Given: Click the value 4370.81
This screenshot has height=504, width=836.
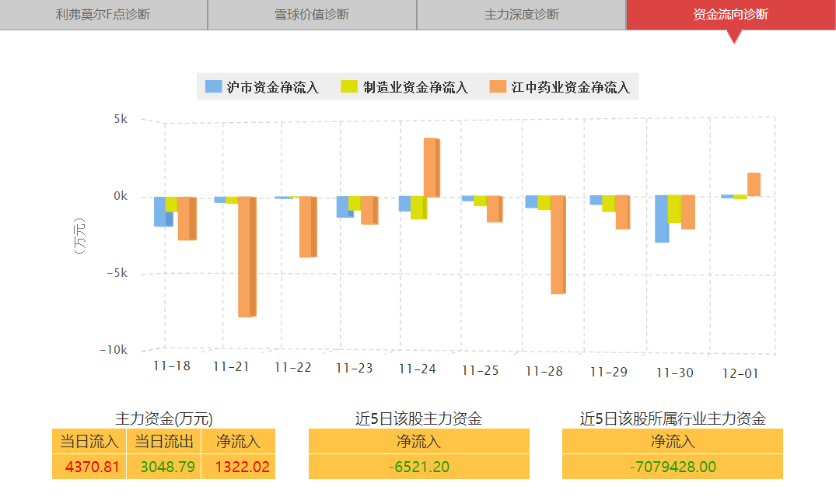Looking at the screenshot, I should tap(93, 467).
